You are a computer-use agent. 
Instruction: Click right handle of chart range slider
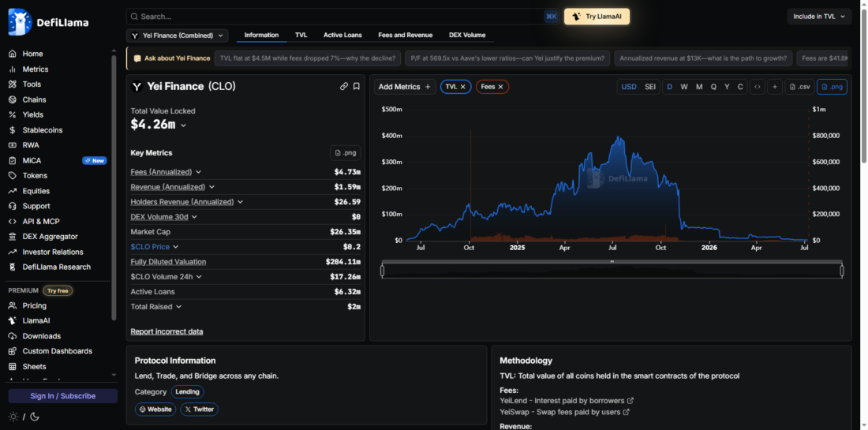(x=842, y=271)
